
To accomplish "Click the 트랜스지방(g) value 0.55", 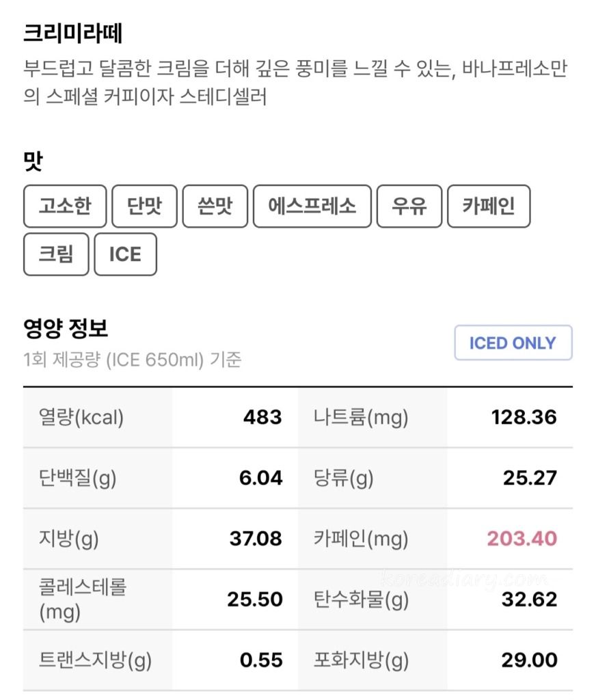I will pos(261,660).
